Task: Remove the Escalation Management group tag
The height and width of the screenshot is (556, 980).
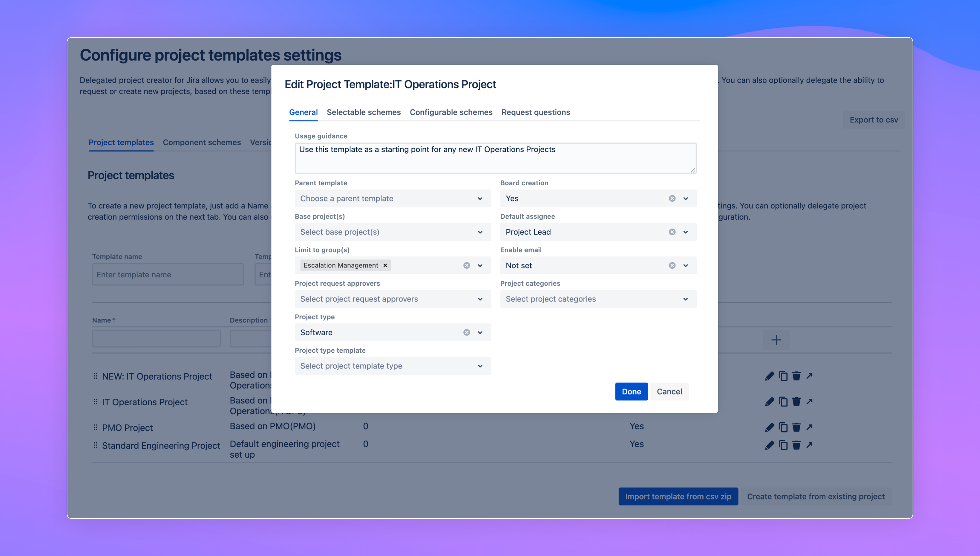Action: (x=385, y=265)
